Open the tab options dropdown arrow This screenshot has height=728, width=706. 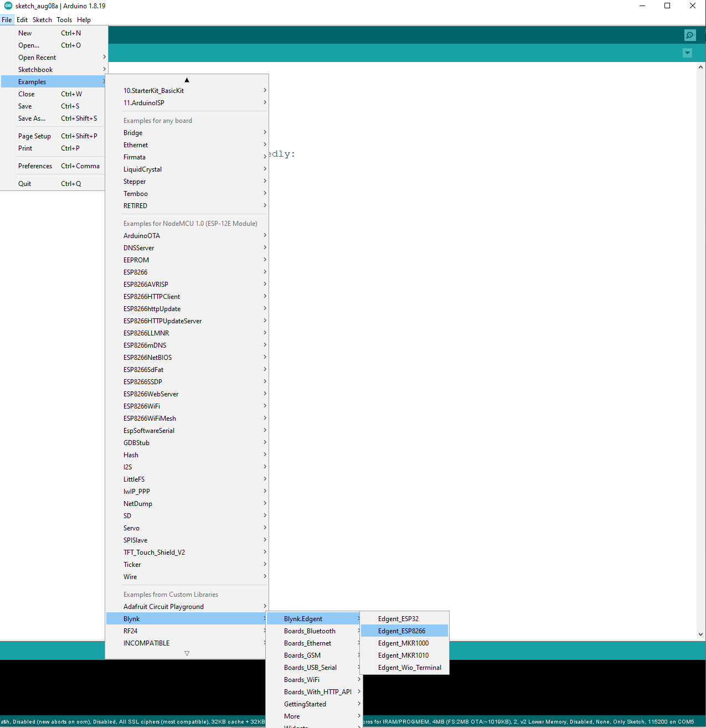[x=687, y=53]
